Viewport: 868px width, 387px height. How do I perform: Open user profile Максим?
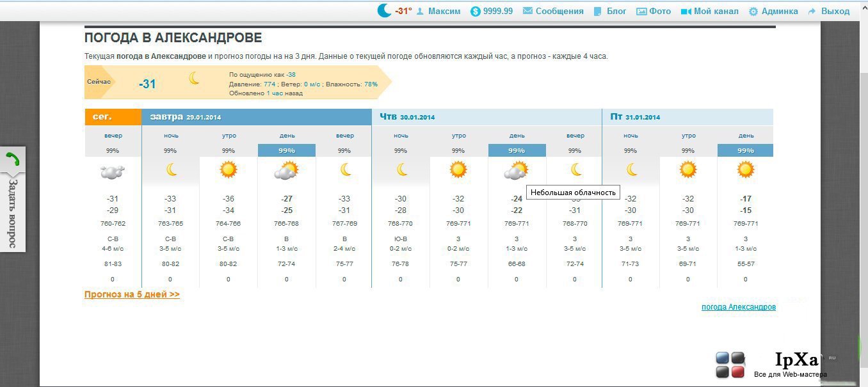(438, 11)
